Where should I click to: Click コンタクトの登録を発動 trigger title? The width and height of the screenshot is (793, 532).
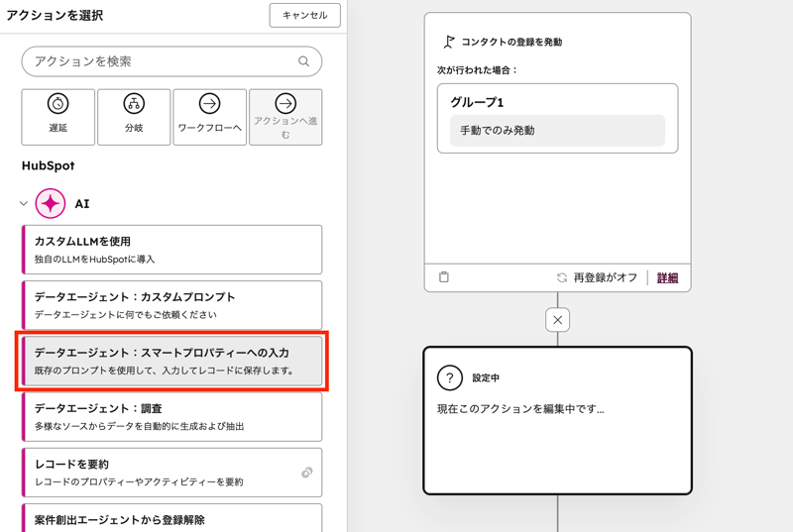[x=511, y=42]
